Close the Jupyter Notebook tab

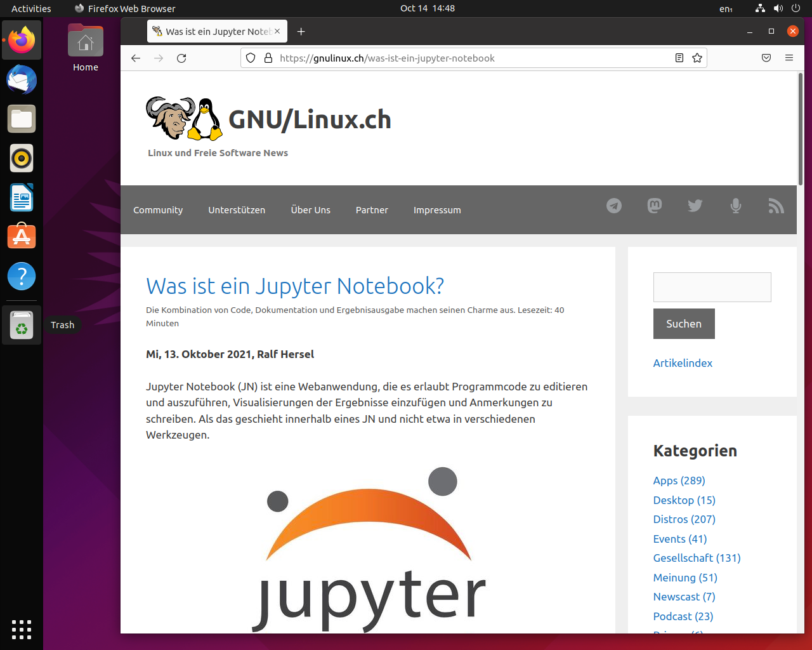point(277,31)
